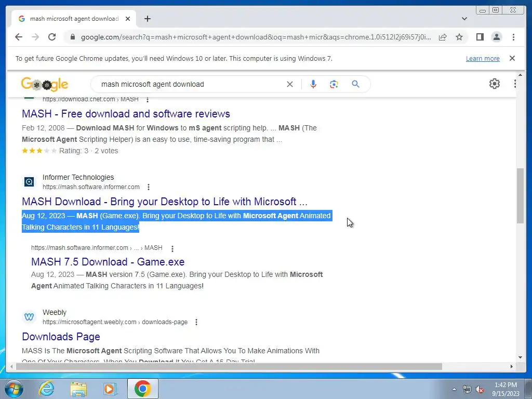Open more options for Weebly result

pos(196,322)
